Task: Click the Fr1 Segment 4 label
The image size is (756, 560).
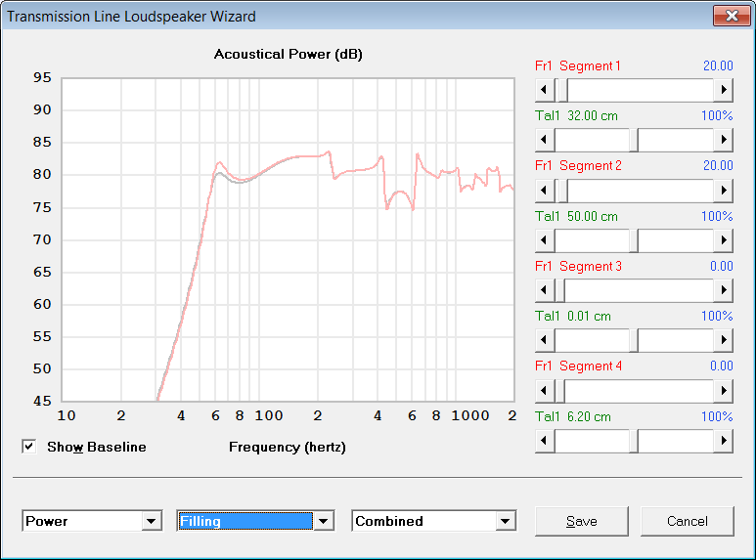Action: tap(578, 366)
